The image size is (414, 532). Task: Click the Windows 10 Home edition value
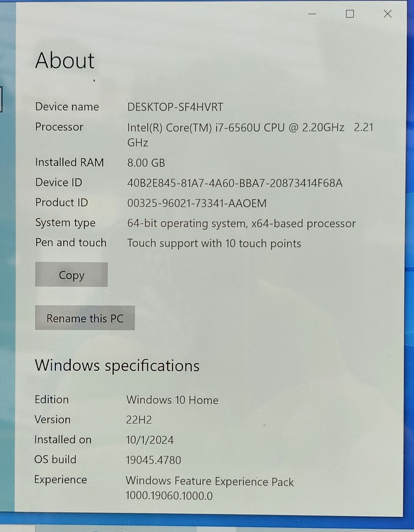[172, 400]
